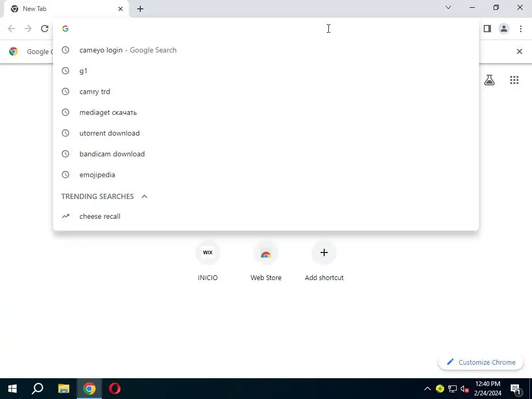Image resolution: width=532 pixels, height=399 pixels.
Task: Select trending search 'cheese recall'
Action: (266, 217)
